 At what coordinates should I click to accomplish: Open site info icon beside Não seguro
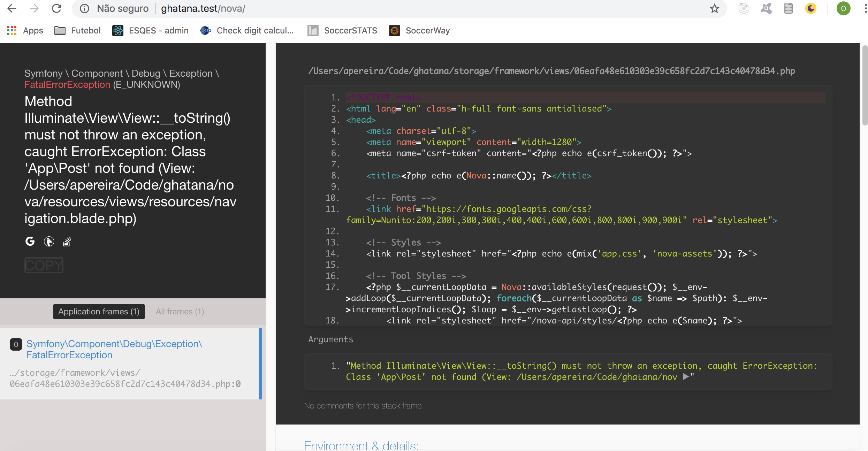(x=84, y=8)
